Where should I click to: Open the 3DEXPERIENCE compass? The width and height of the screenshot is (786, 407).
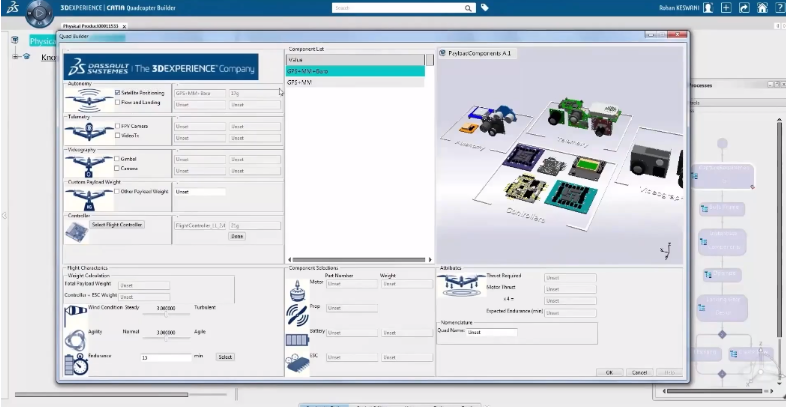pyautogui.click(x=39, y=14)
